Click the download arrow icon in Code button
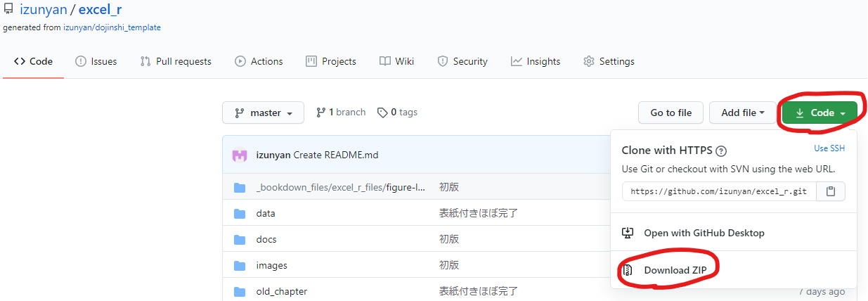 (800, 113)
